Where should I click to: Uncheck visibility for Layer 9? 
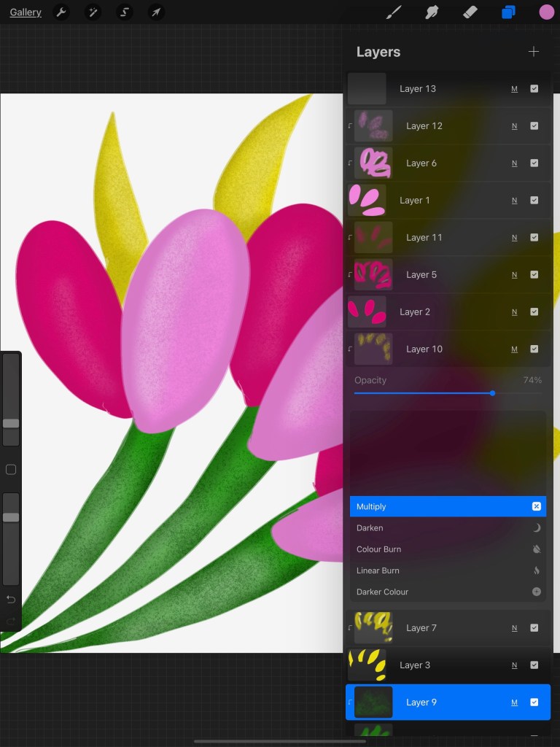[x=534, y=703]
